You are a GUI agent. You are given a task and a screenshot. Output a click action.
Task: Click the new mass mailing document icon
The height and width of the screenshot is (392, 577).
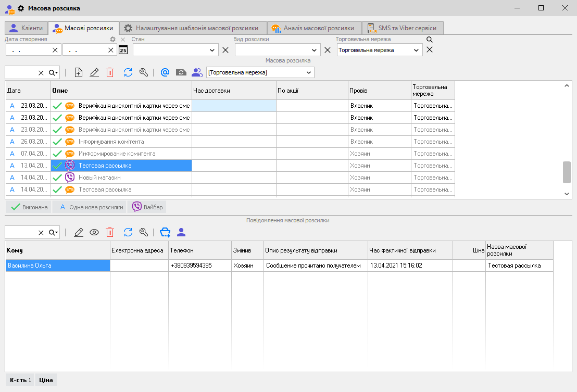tap(79, 72)
